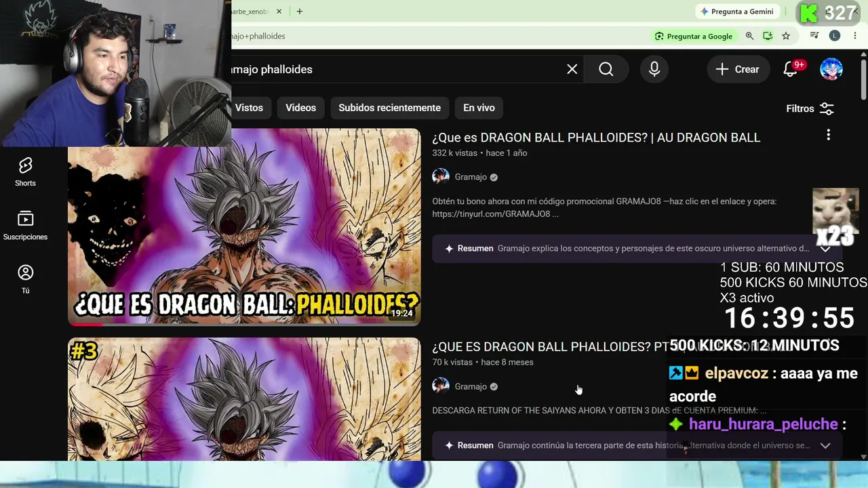This screenshot has height=488, width=868.
Task: Open the #3 Phalloides video thumbnail
Action: 244,399
